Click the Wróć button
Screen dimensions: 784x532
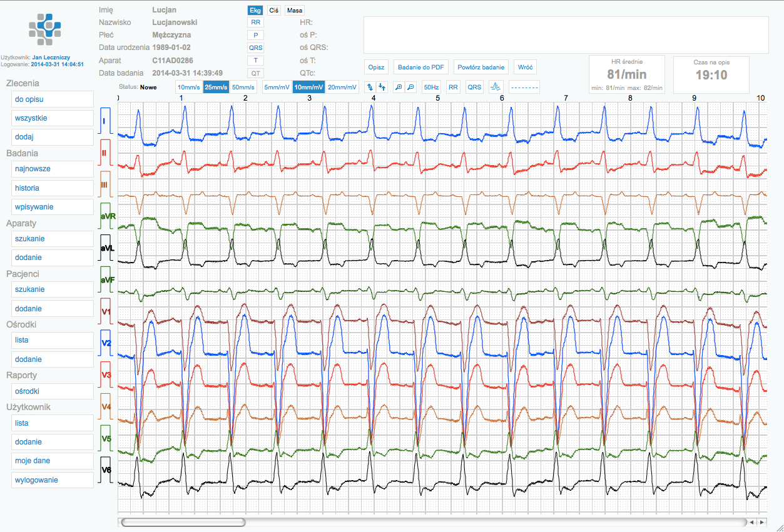[526, 67]
